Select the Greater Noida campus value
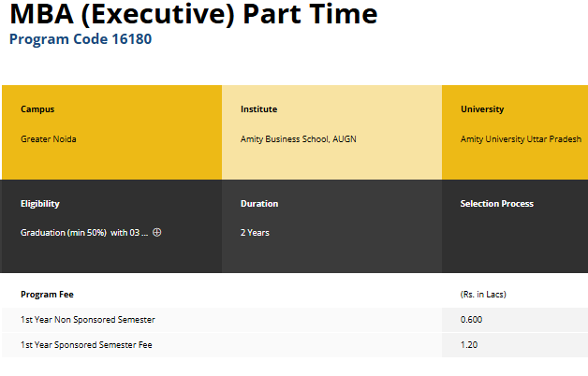This screenshot has width=588, height=376. [49, 139]
